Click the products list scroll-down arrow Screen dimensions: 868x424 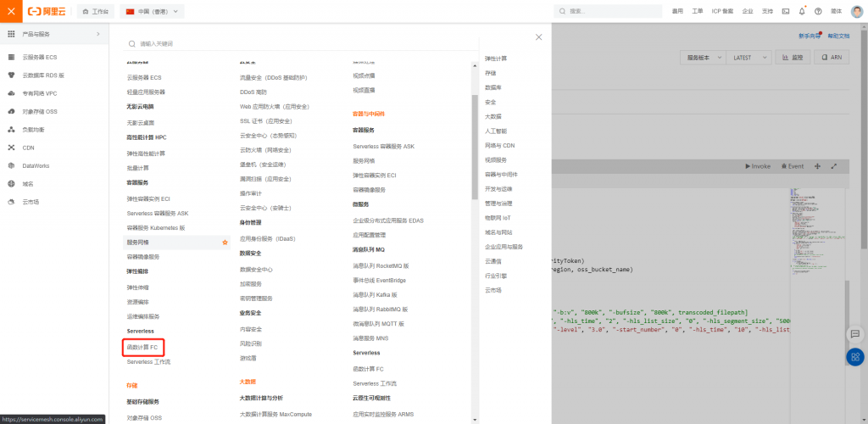click(x=475, y=420)
